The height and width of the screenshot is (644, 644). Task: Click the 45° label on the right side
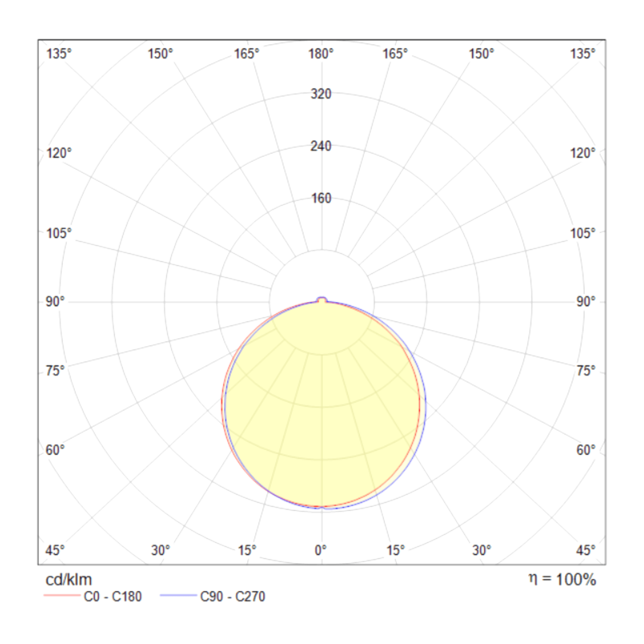(586, 550)
